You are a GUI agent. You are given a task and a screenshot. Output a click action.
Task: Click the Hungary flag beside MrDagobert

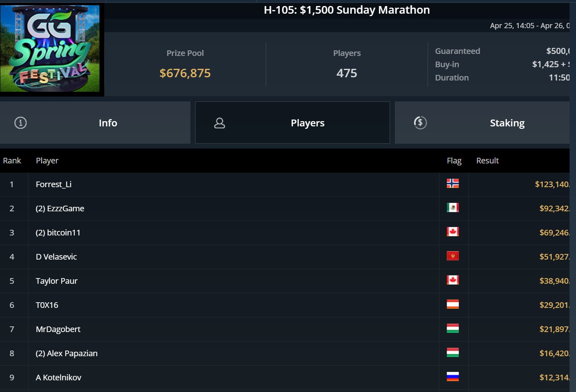pyautogui.click(x=452, y=328)
